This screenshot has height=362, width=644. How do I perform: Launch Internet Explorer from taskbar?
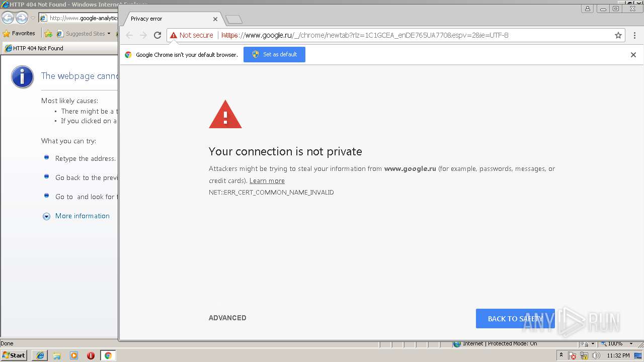click(40, 355)
